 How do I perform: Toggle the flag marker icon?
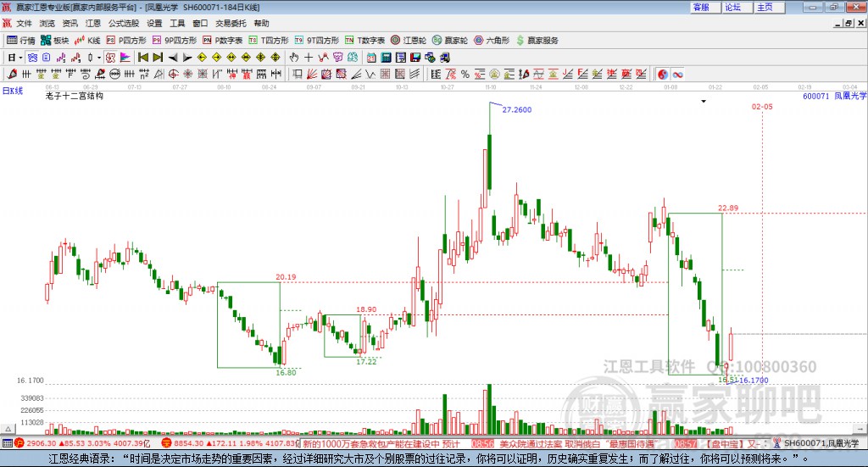125,58
